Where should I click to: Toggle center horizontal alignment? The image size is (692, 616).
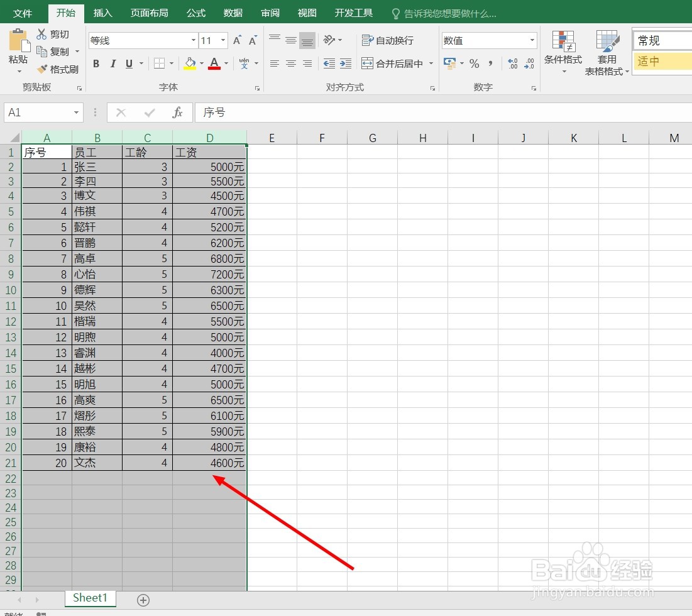pos(291,63)
